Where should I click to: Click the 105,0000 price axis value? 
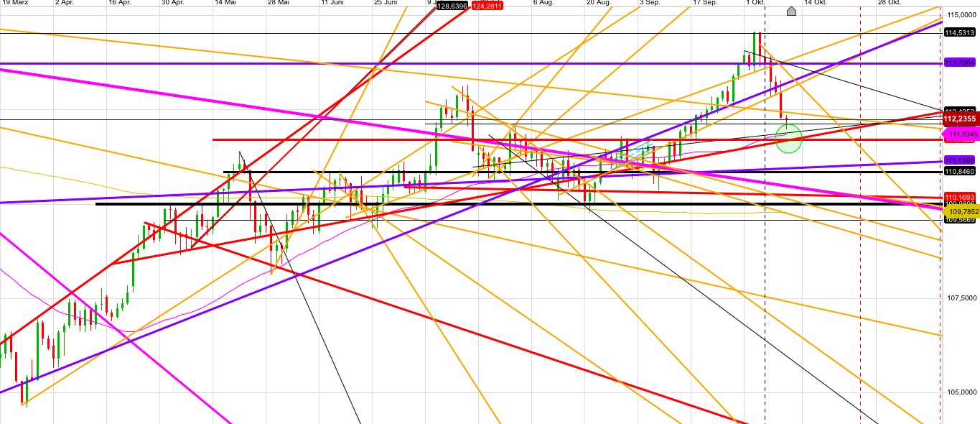[x=961, y=392]
